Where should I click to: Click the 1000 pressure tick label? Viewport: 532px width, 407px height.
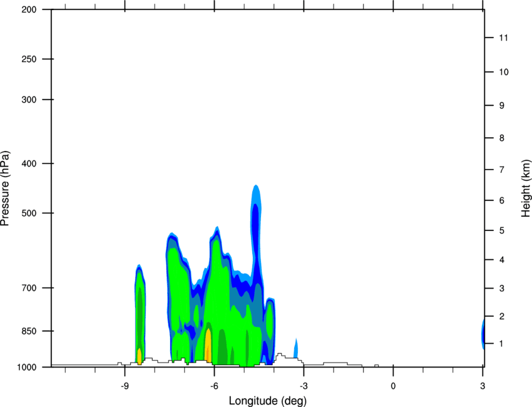[26, 368]
